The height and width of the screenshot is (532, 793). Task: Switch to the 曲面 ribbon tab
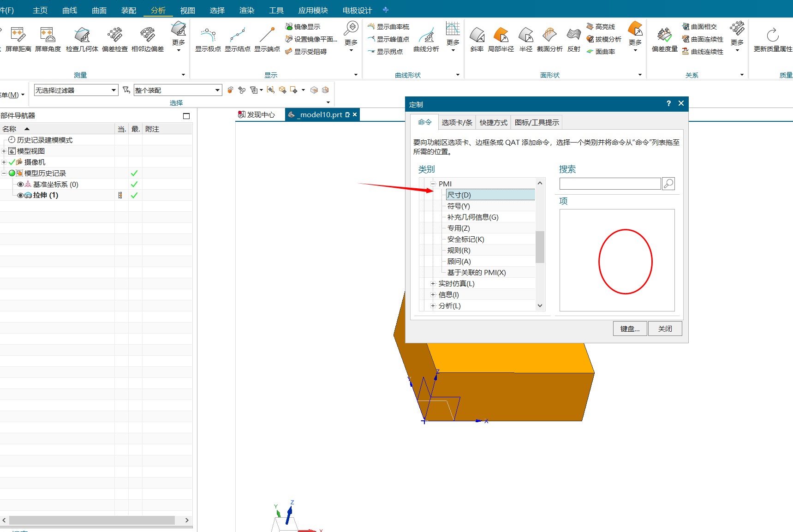point(99,10)
